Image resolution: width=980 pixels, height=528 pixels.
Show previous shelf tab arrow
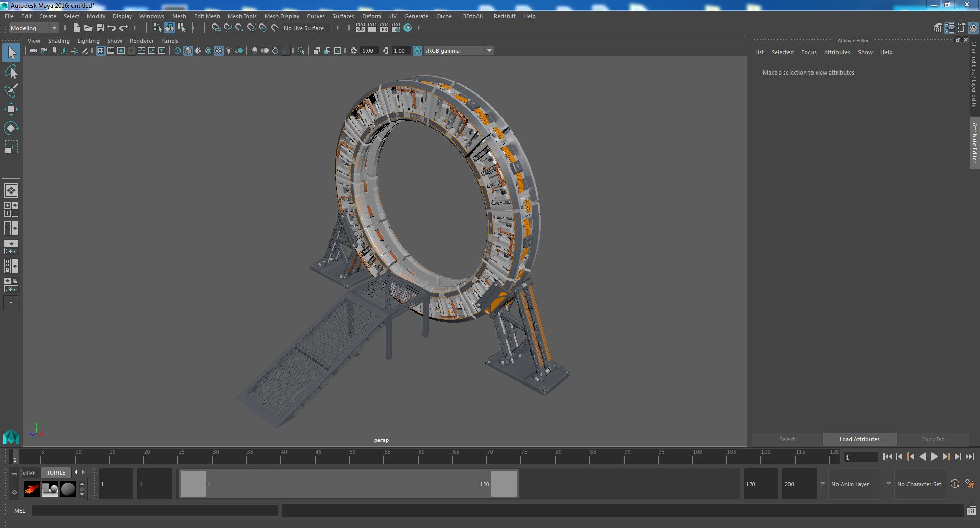pyautogui.click(x=76, y=472)
